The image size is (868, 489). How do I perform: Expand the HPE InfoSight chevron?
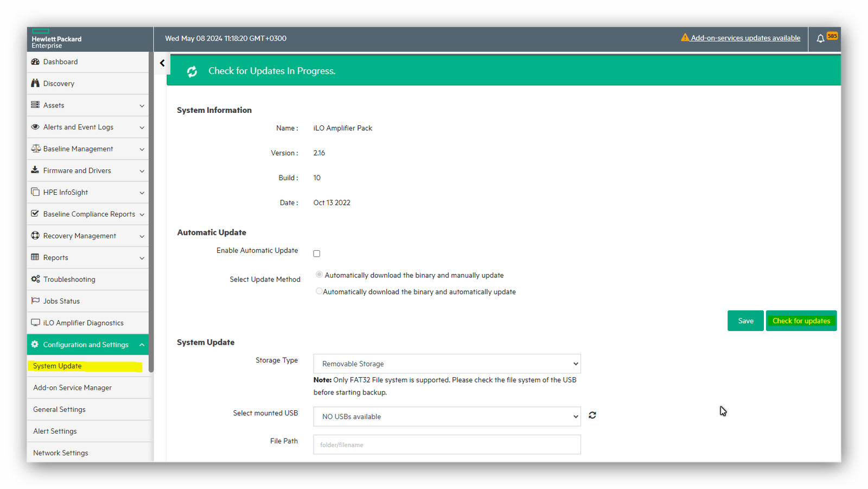(x=142, y=193)
